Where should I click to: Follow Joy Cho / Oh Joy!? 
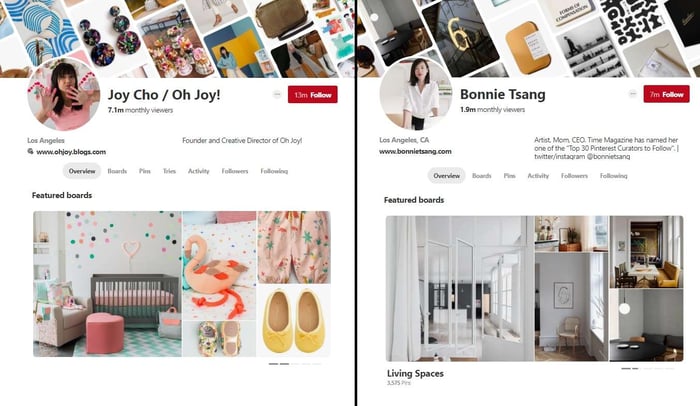coord(312,95)
